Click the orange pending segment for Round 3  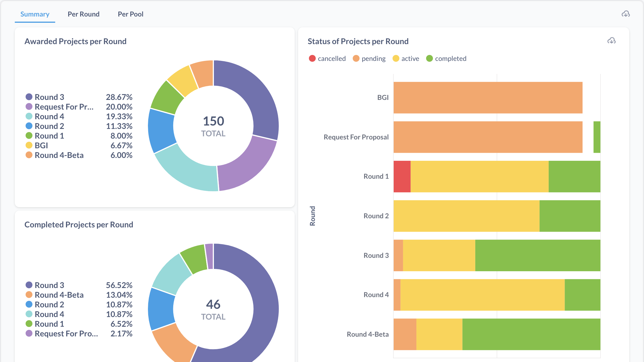(398, 256)
